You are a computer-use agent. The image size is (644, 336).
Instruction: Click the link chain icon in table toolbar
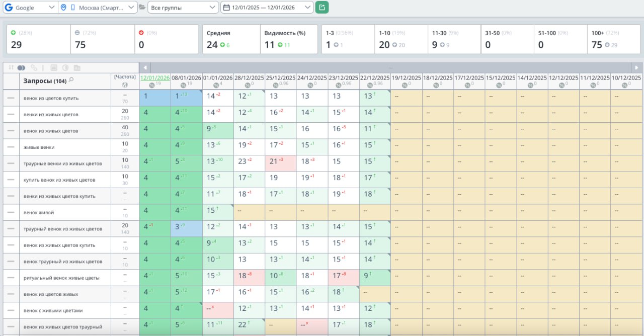[34, 67]
